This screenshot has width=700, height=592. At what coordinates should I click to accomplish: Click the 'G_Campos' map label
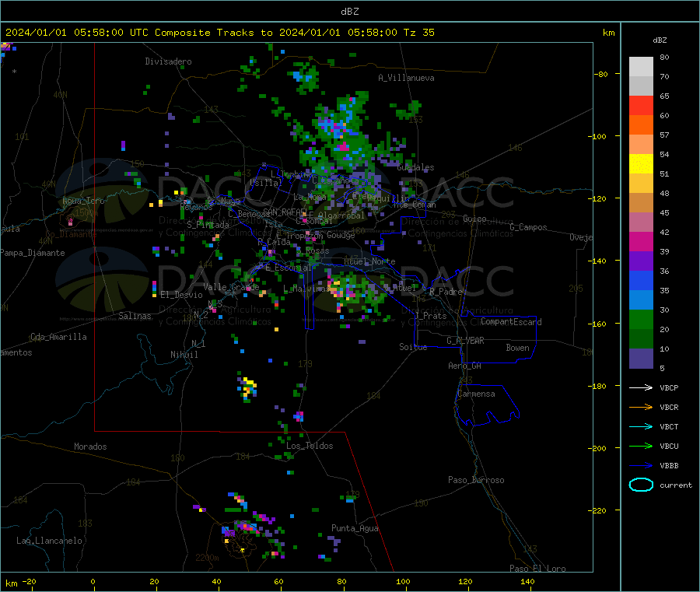coord(528,227)
